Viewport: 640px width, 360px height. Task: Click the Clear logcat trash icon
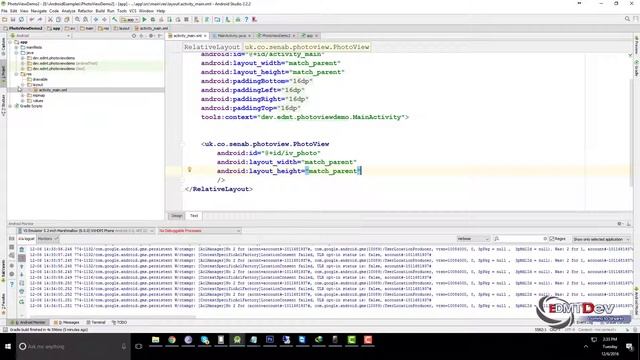(22, 249)
